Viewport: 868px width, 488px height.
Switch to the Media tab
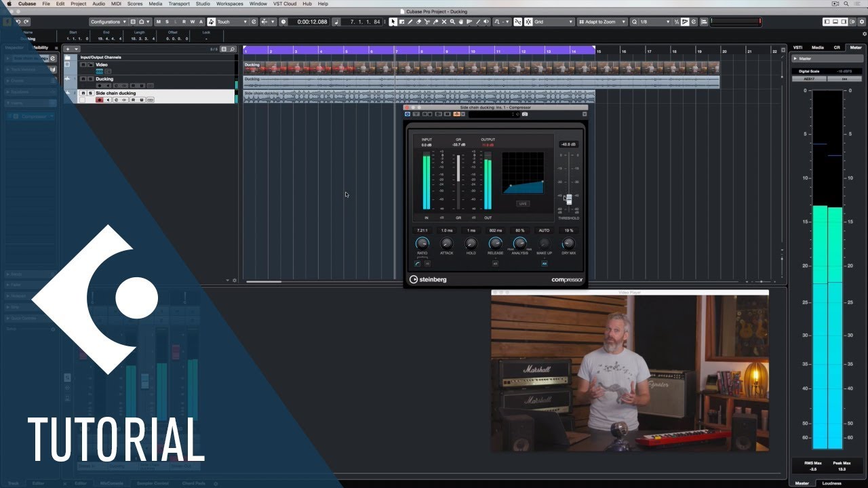(x=818, y=47)
